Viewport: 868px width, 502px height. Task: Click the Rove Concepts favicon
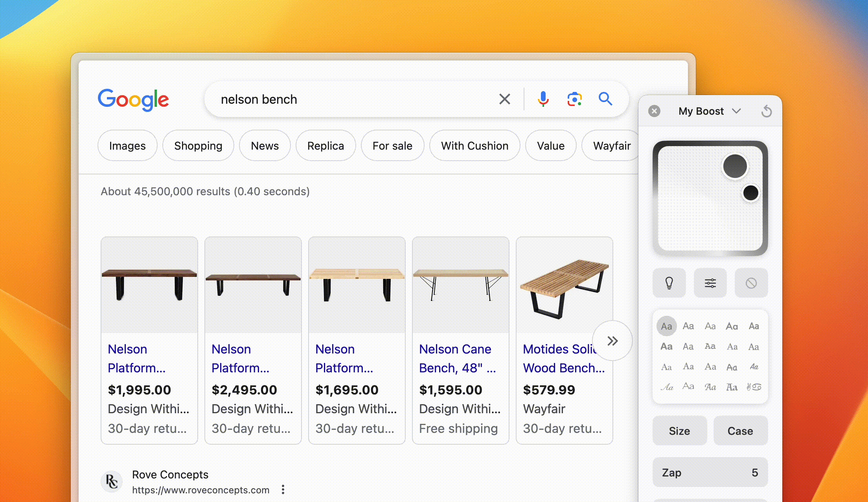click(x=112, y=482)
